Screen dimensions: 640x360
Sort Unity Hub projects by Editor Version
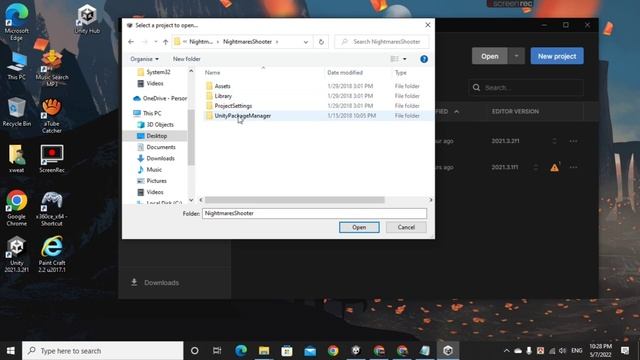515,111
